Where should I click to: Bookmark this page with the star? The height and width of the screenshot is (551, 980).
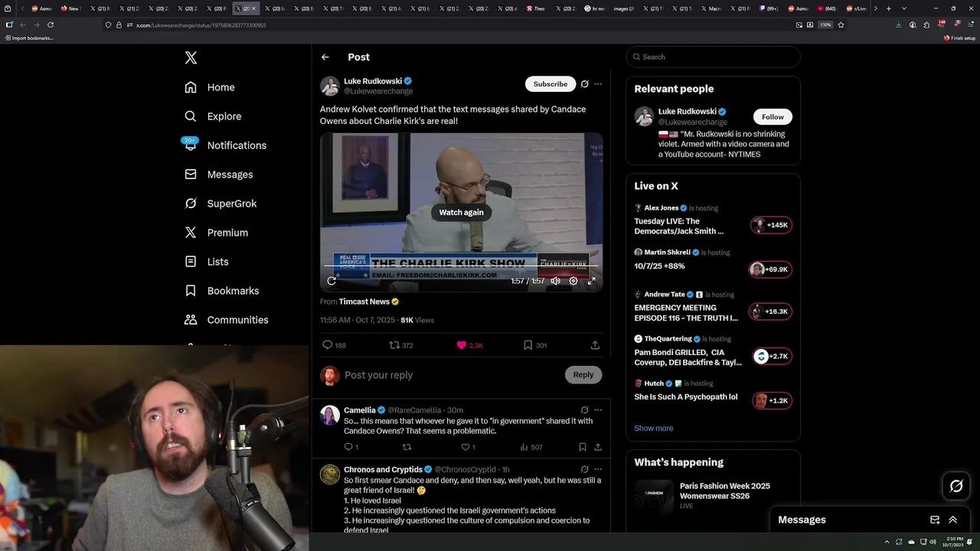841,25
